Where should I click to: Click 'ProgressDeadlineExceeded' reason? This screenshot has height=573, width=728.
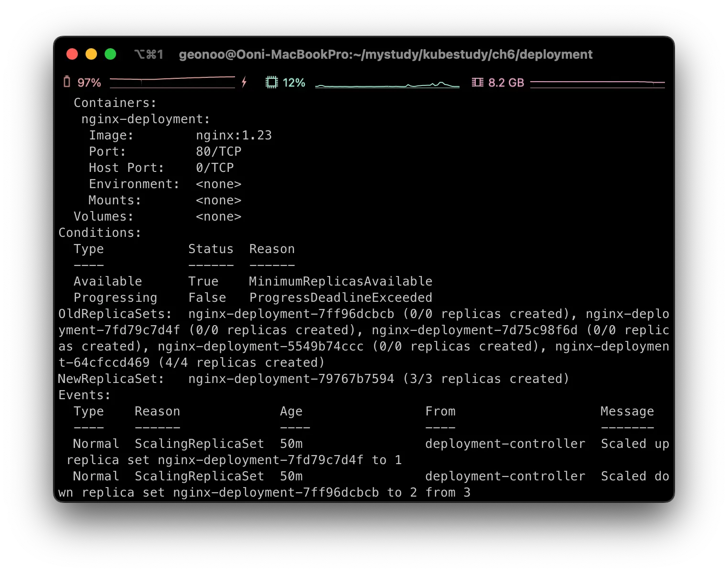pos(341,297)
